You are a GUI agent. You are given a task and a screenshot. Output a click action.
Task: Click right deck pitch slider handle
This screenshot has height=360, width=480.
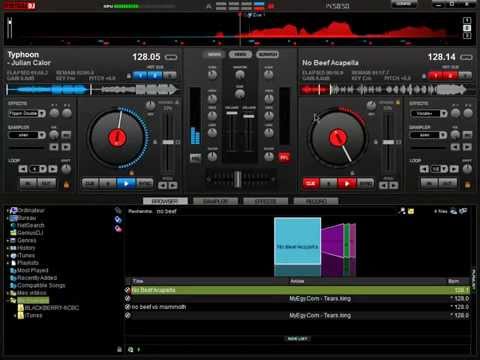coord(388,142)
